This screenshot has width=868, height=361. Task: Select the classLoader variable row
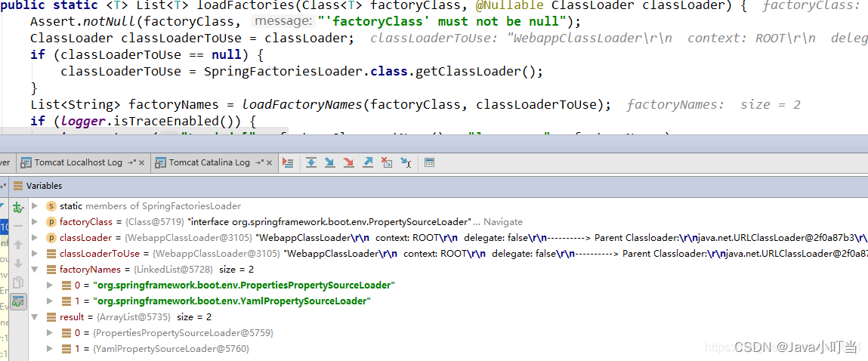coord(447,238)
